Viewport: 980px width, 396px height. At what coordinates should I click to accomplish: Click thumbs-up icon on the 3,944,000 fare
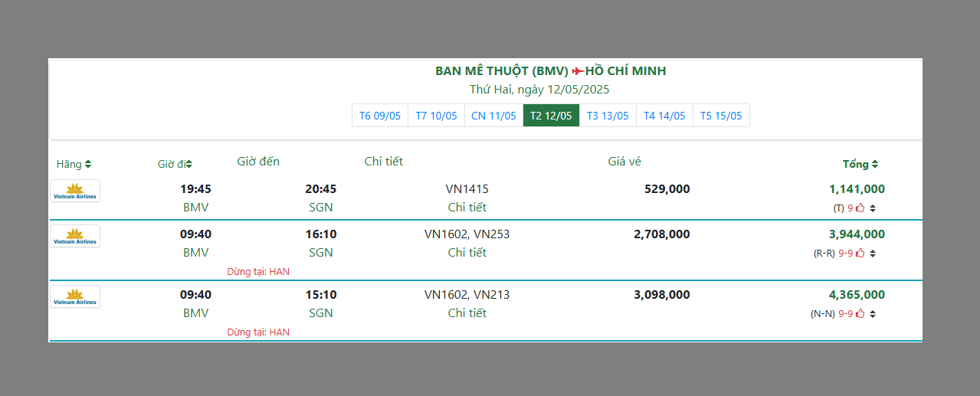tap(860, 253)
